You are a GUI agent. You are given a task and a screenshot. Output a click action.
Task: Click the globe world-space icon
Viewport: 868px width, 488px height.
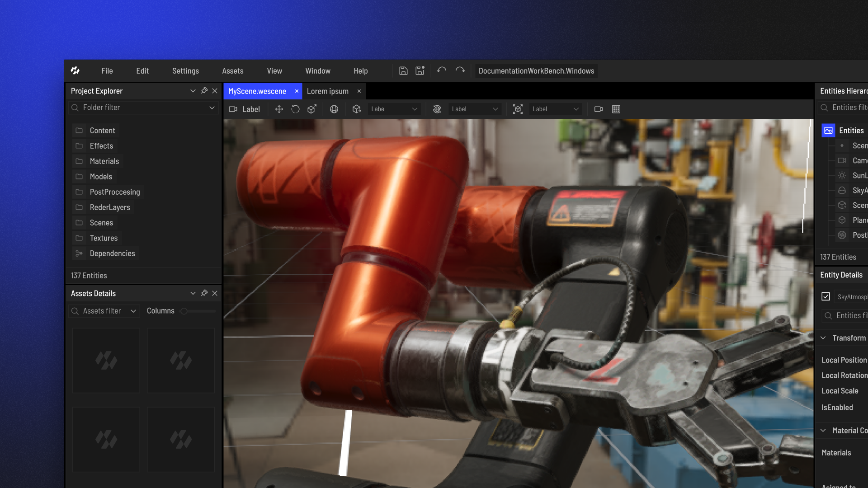click(x=334, y=109)
